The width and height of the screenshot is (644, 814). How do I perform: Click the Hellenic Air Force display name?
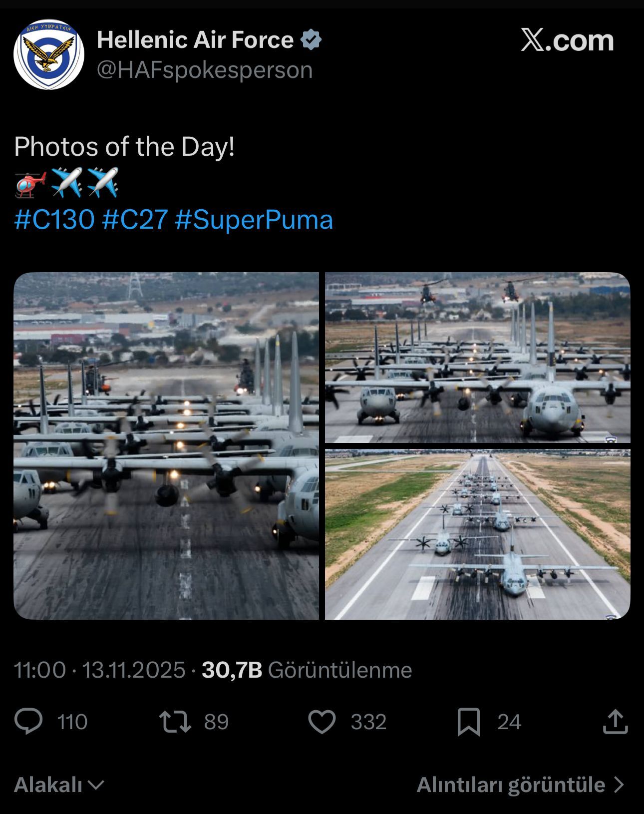click(195, 40)
